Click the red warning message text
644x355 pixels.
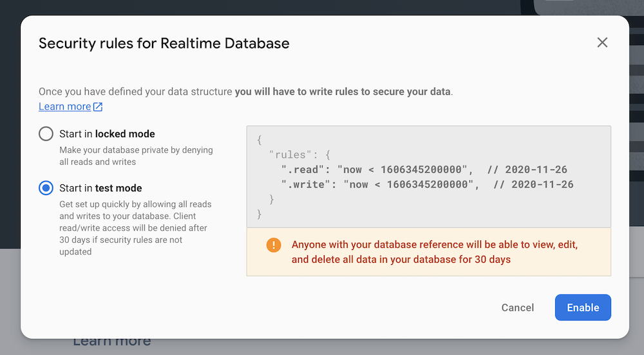(434, 252)
